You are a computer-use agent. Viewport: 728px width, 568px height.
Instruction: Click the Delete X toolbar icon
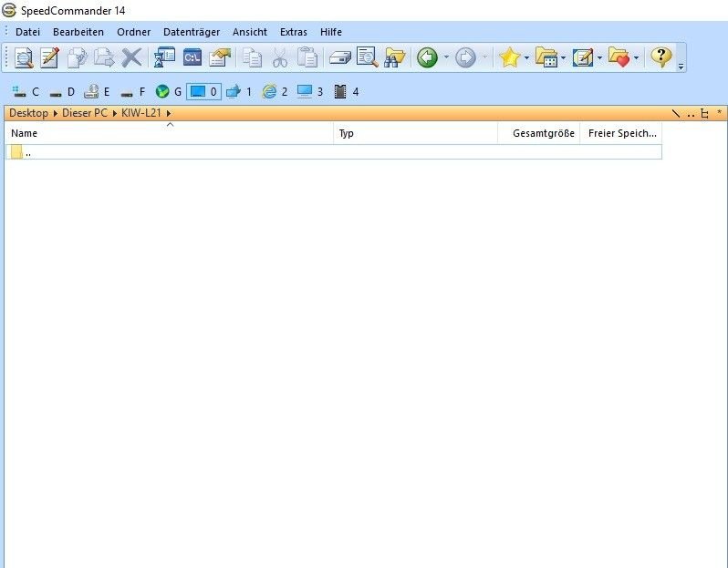(131, 58)
